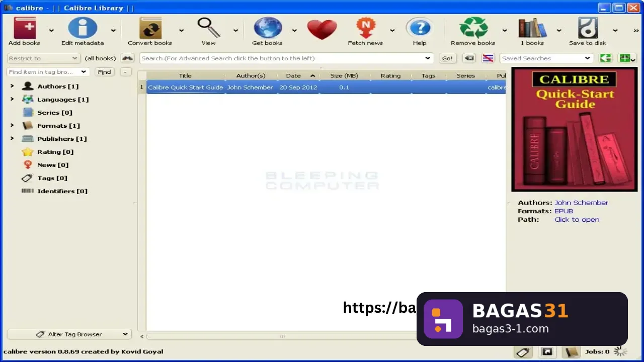Image resolution: width=644 pixels, height=362 pixels.
Task: Toggle the book details panel icon in status bar
Action: [571, 352]
